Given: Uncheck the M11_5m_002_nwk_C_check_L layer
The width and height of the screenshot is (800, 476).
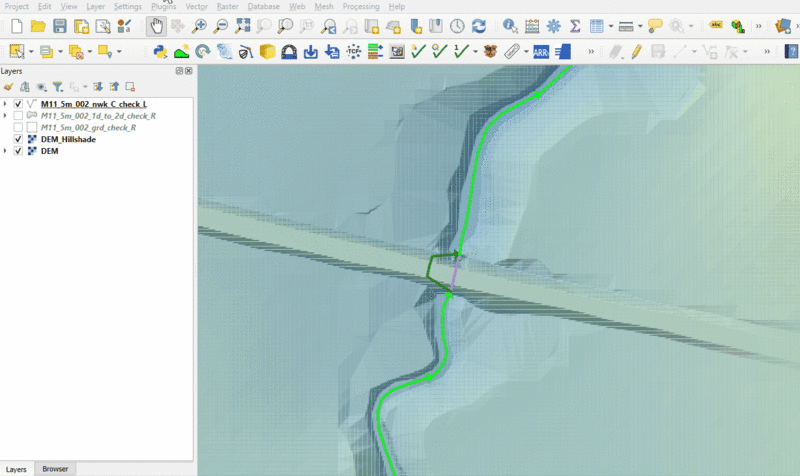Looking at the screenshot, I should (19, 104).
